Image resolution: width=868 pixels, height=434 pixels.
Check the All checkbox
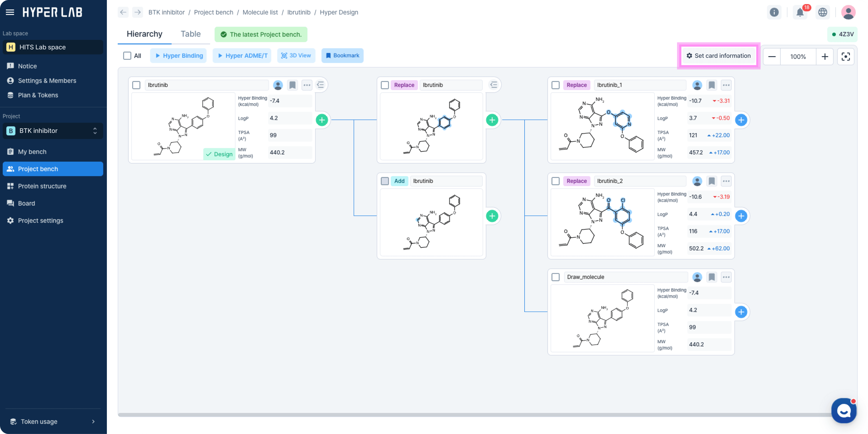[x=127, y=56]
